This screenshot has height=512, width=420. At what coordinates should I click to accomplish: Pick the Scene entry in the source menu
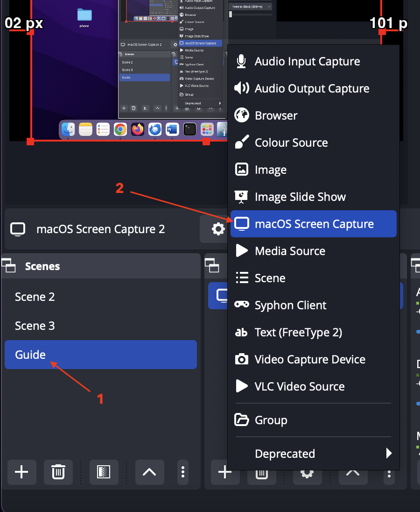314,278
